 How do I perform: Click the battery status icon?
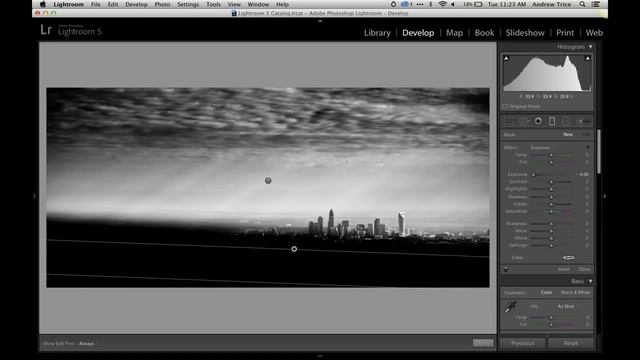(x=478, y=4)
